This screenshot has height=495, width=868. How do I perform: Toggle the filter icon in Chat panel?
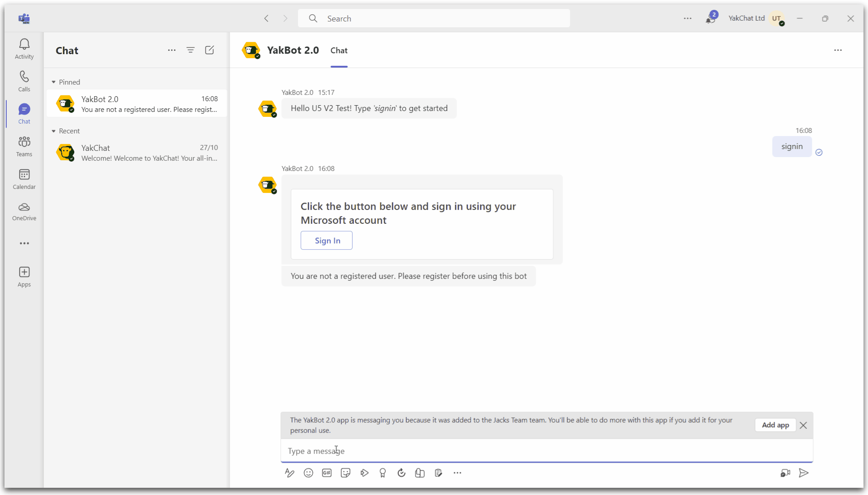190,50
